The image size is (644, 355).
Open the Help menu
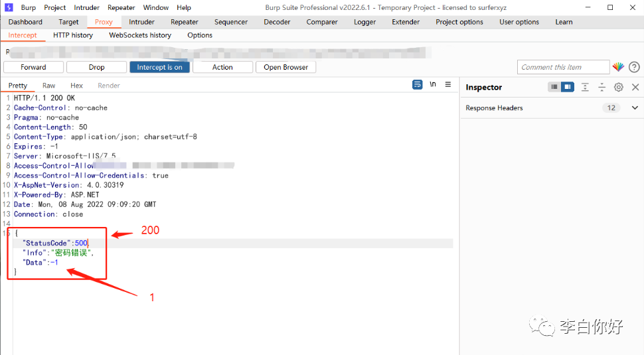184,7
